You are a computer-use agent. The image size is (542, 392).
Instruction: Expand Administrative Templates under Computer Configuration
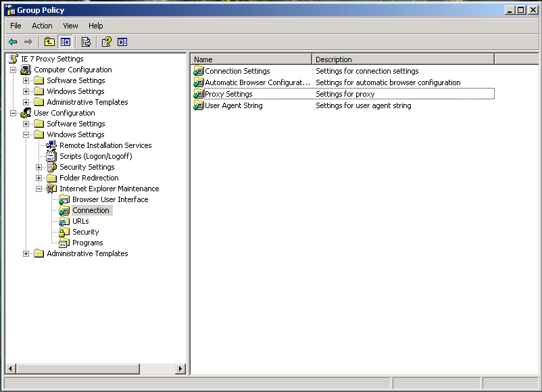pos(26,102)
